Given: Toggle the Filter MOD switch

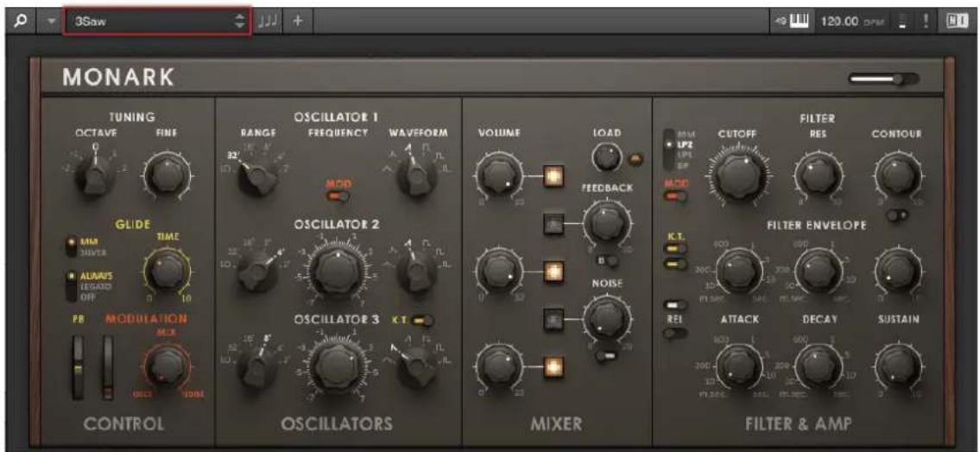Looking at the screenshot, I should tap(675, 197).
